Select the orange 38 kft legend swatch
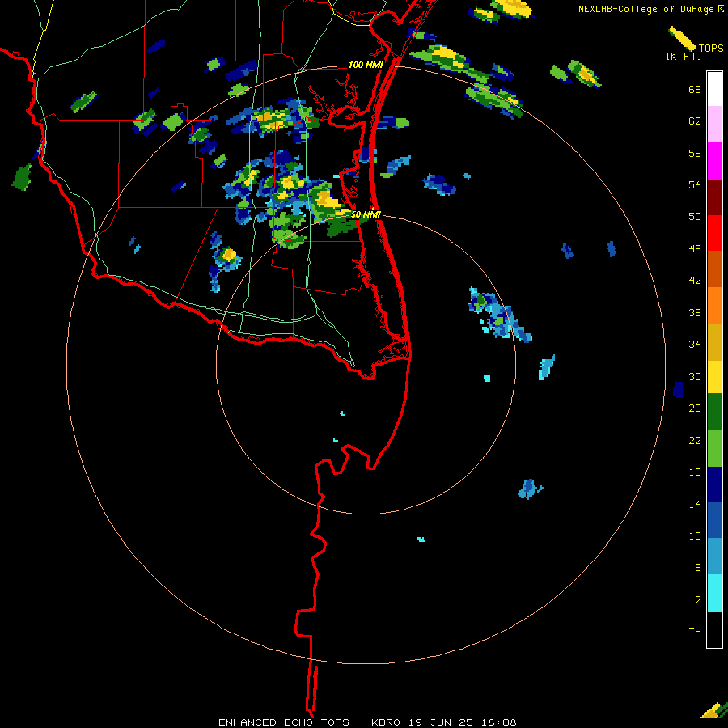 tap(714, 306)
